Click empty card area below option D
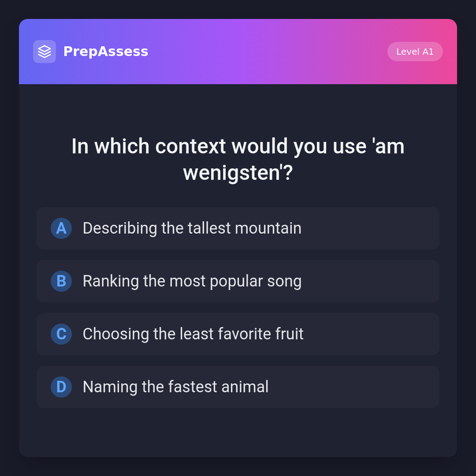This screenshot has height=476, width=476. click(238, 432)
